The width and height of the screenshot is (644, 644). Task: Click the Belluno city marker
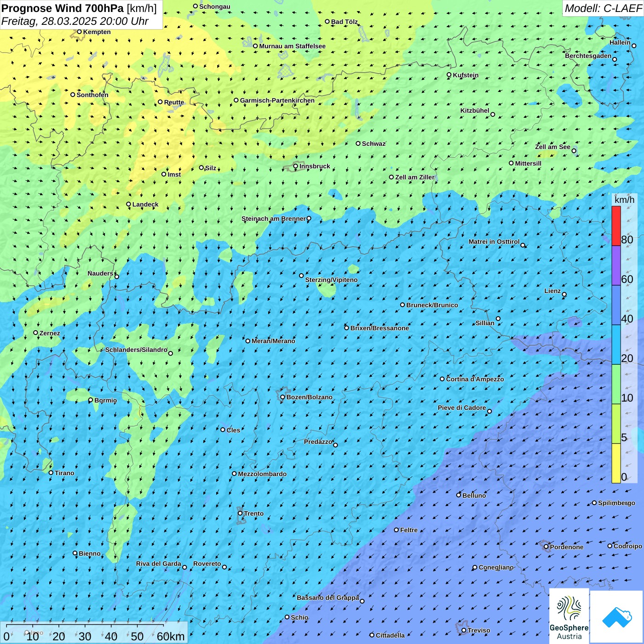click(459, 495)
